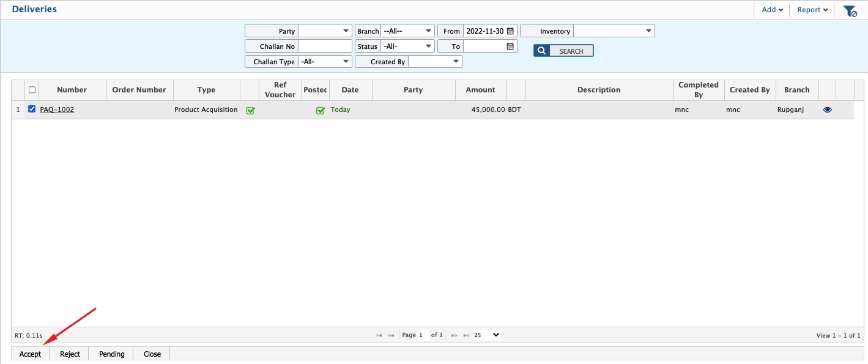Open the PAQ-1002 delivery link
Image resolution: width=868 pixels, height=364 pixels.
(x=57, y=110)
